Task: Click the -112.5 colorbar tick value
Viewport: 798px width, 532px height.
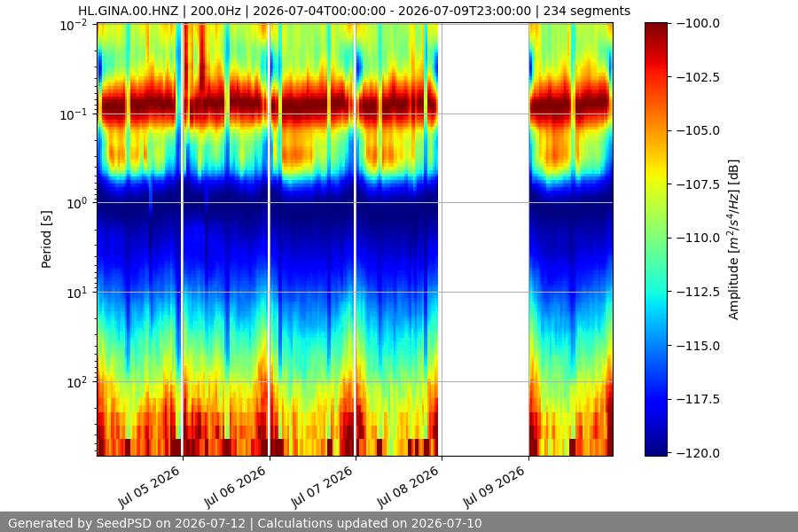Action: tap(698, 292)
